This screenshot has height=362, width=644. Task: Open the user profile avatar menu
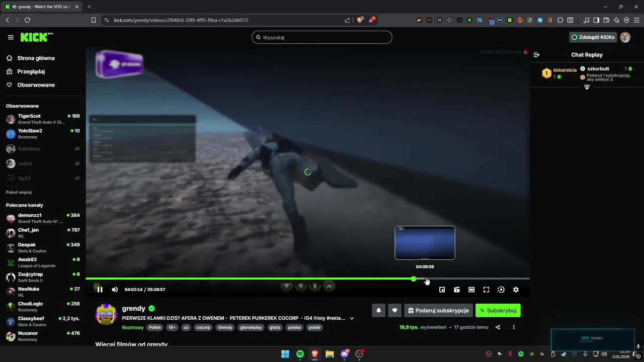(625, 37)
